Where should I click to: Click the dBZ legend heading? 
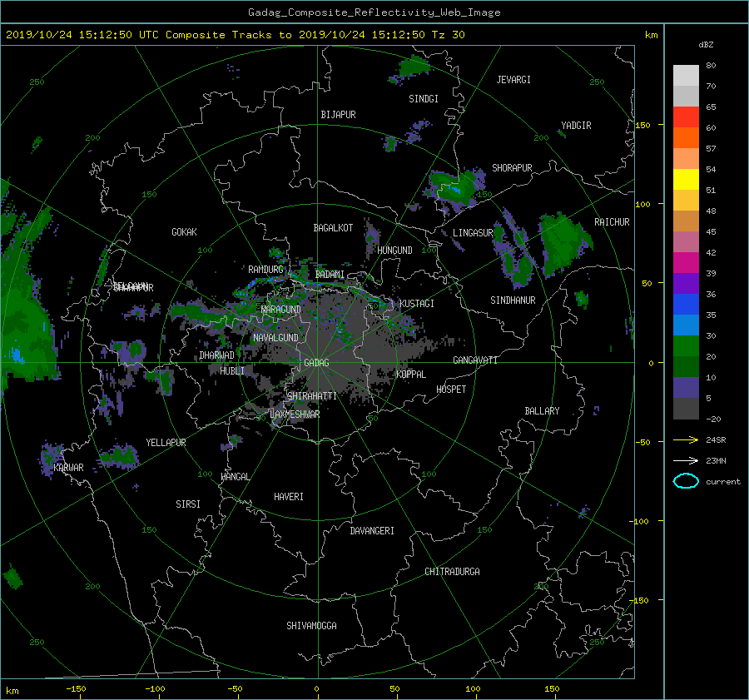click(706, 45)
